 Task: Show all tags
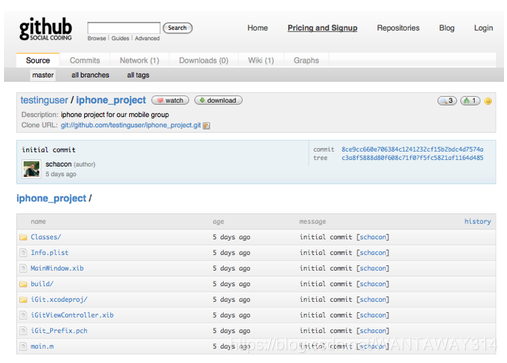(138, 75)
